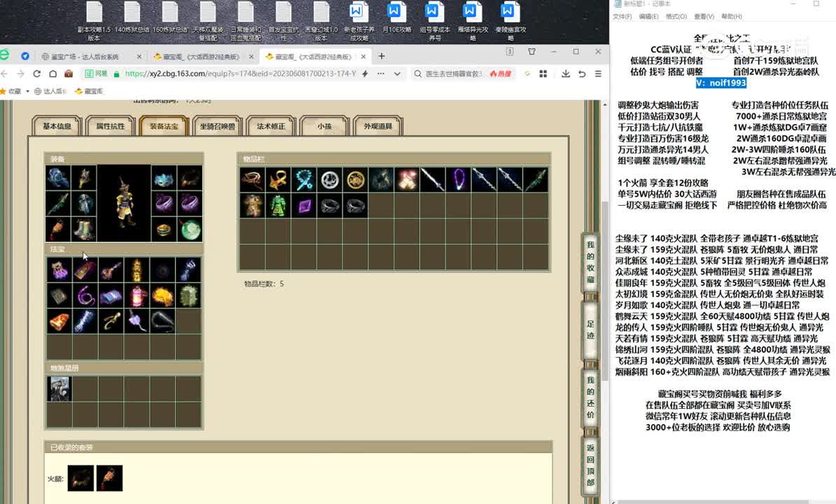Click the 我的收藏 side button

[590, 262]
